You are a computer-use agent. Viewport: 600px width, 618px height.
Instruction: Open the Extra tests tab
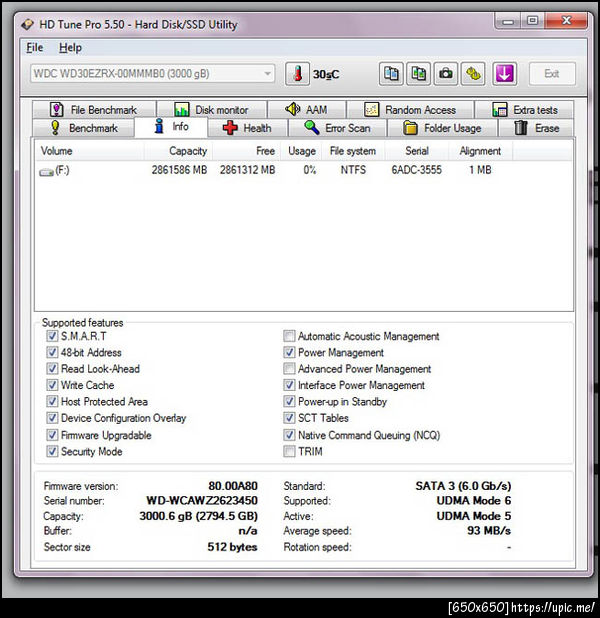pyautogui.click(x=524, y=110)
